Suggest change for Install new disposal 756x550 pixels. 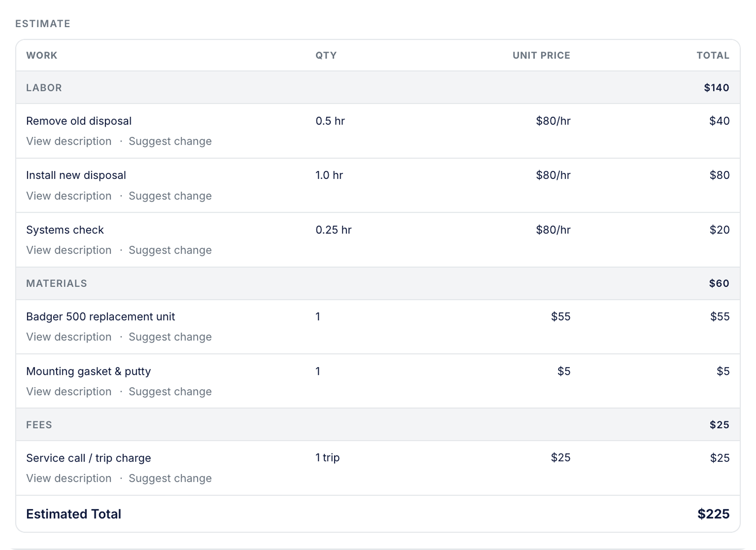(170, 196)
